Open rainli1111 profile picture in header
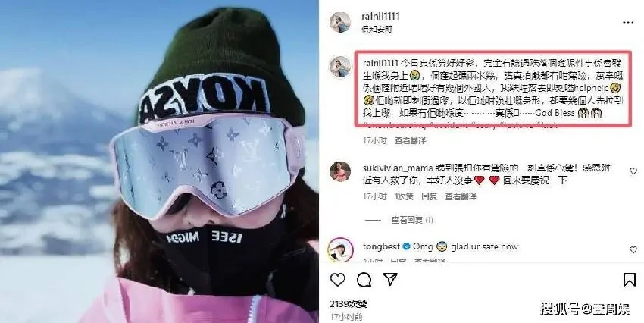The height and width of the screenshot is (323, 644). point(340,22)
